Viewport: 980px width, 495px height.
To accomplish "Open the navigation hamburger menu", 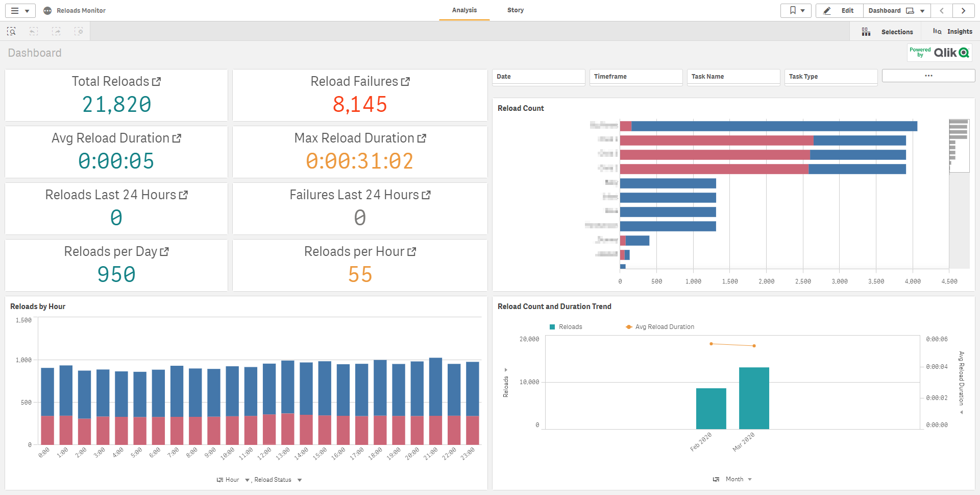I will (x=20, y=11).
